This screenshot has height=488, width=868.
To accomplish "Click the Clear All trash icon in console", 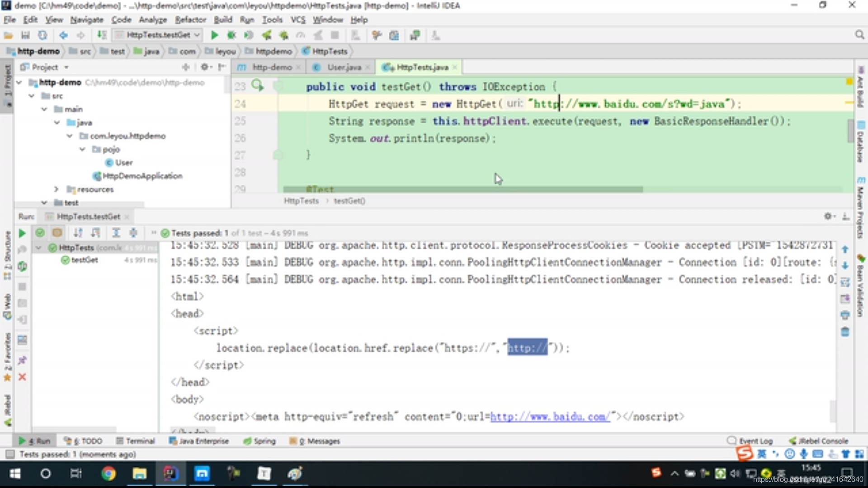I will [845, 332].
